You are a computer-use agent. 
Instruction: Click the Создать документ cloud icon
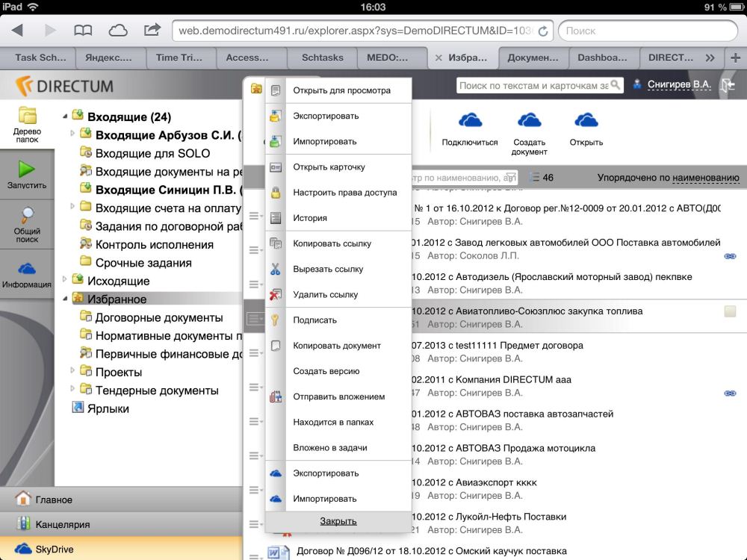[x=529, y=120]
